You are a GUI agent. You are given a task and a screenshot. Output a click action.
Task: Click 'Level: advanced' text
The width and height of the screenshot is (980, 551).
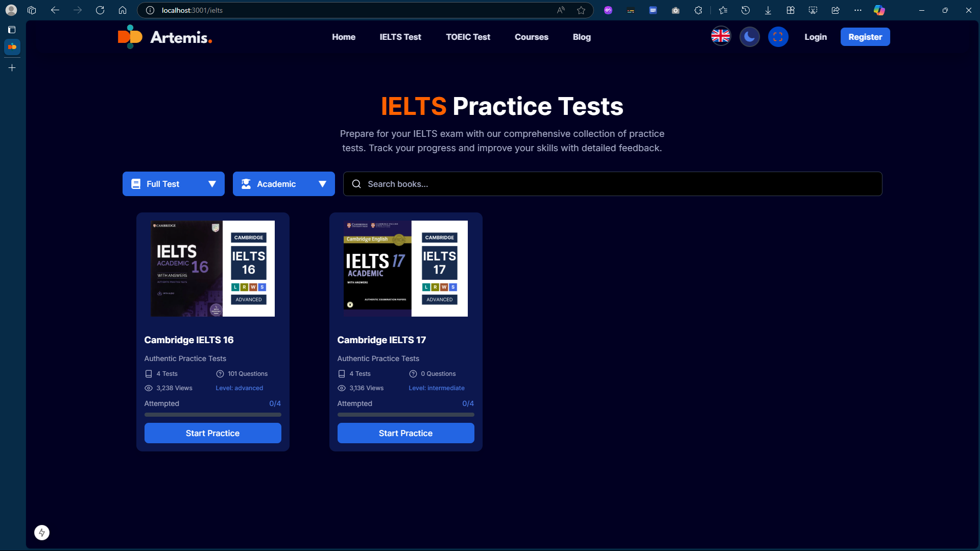coord(239,388)
